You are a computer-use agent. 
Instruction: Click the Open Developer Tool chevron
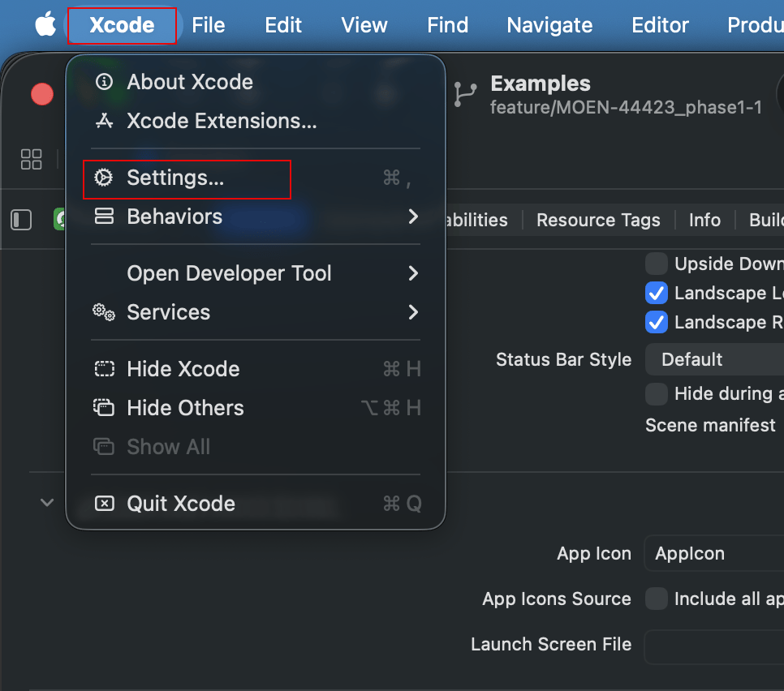(x=413, y=273)
